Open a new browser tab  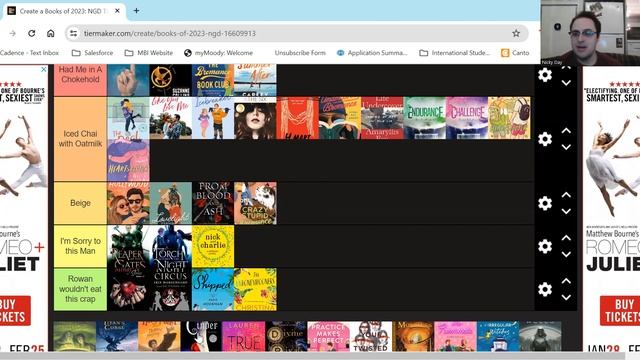click(136, 11)
